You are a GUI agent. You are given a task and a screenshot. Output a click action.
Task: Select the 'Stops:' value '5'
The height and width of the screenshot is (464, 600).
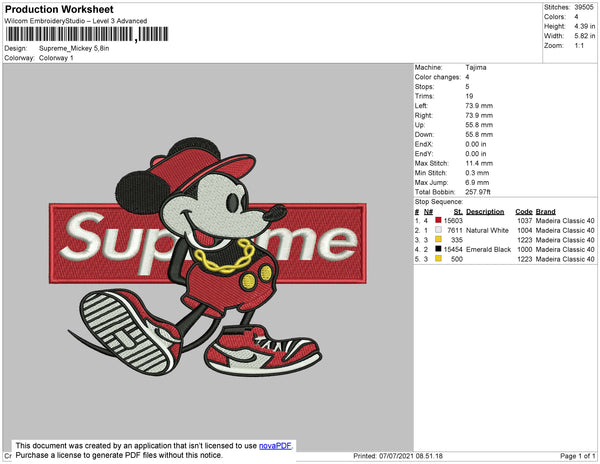tap(467, 86)
